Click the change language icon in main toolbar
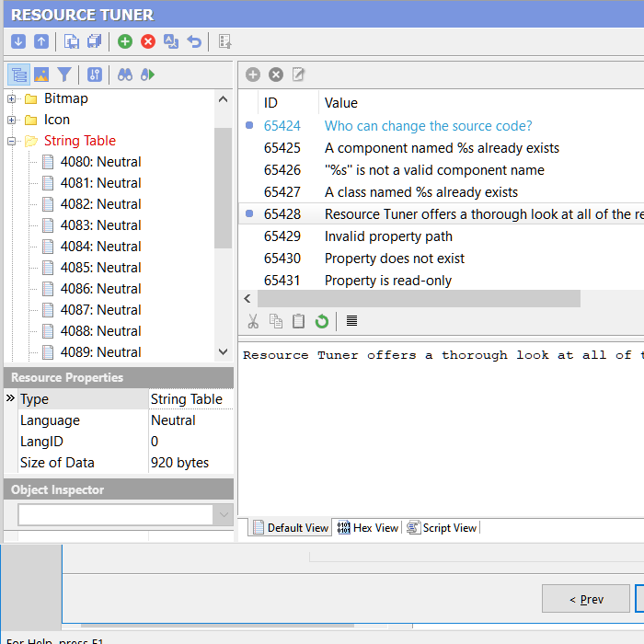The width and height of the screenshot is (644, 644). [x=171, y=41]
